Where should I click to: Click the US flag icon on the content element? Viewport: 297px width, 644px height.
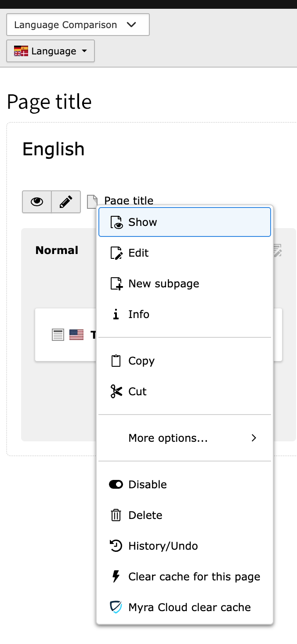tap(76, 334)
